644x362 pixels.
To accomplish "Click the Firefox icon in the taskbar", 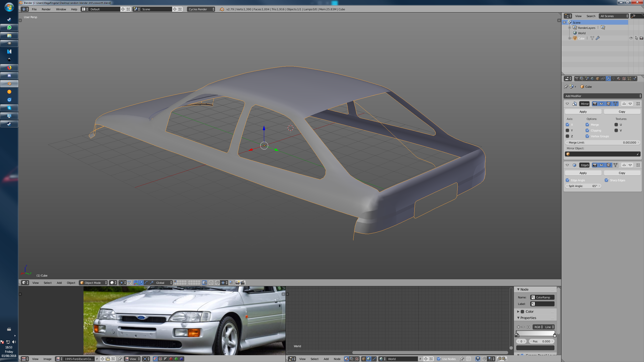I will click(x=9, y=68).
